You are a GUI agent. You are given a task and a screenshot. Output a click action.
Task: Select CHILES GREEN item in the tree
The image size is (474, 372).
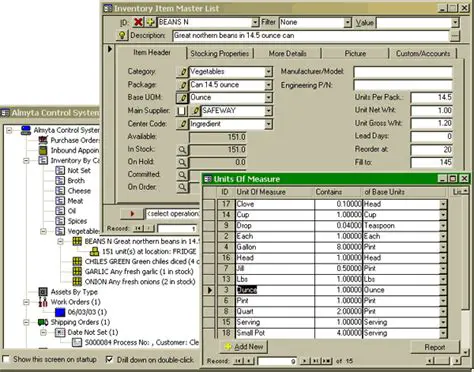pos(142,261)
